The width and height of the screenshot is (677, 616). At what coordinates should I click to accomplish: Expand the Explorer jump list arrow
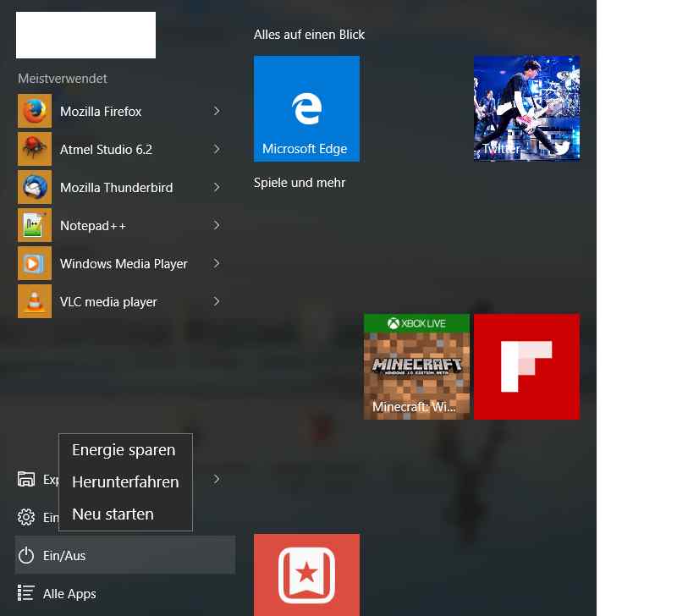pyautogui.click(x=217, y=479)
